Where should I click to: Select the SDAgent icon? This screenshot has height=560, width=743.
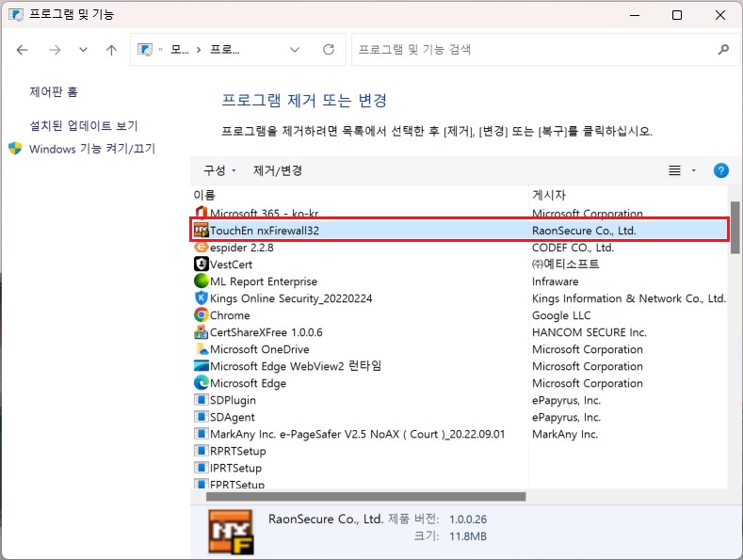click(201, 417)
